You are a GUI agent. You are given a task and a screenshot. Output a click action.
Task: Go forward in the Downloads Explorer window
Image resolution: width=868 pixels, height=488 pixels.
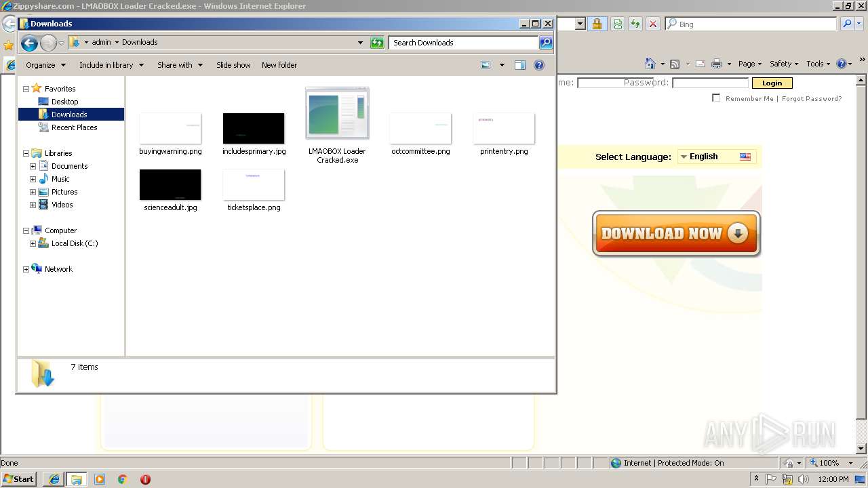pos(48,43)
